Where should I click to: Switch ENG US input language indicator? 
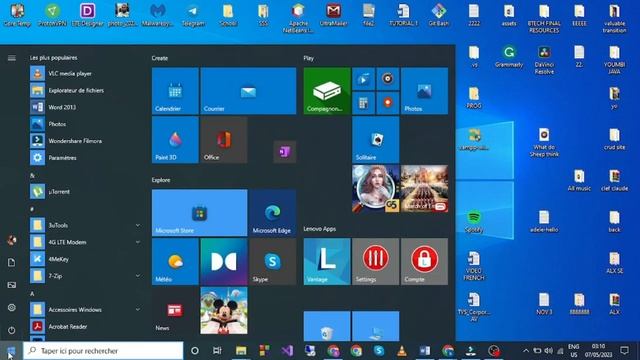573,351
